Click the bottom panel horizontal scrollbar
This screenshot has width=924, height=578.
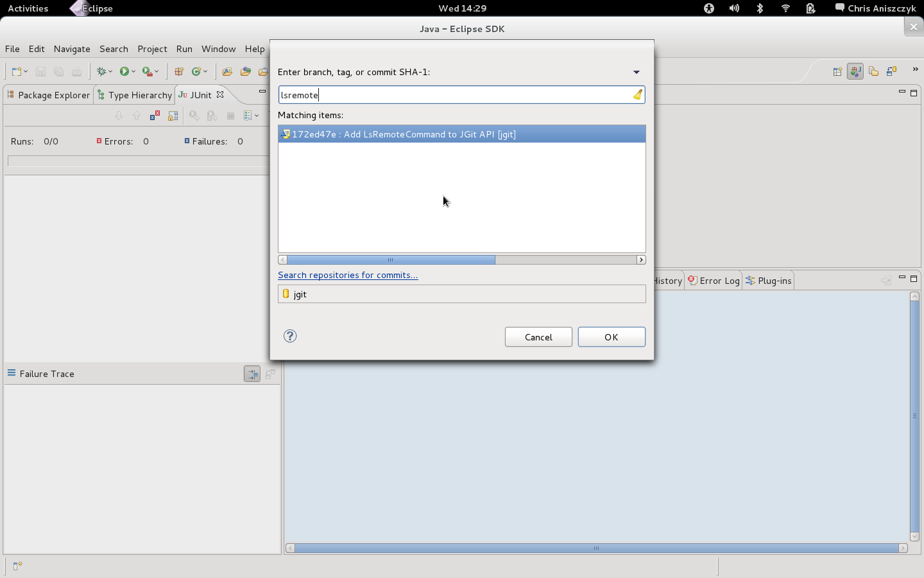click(x=596, y=548)
